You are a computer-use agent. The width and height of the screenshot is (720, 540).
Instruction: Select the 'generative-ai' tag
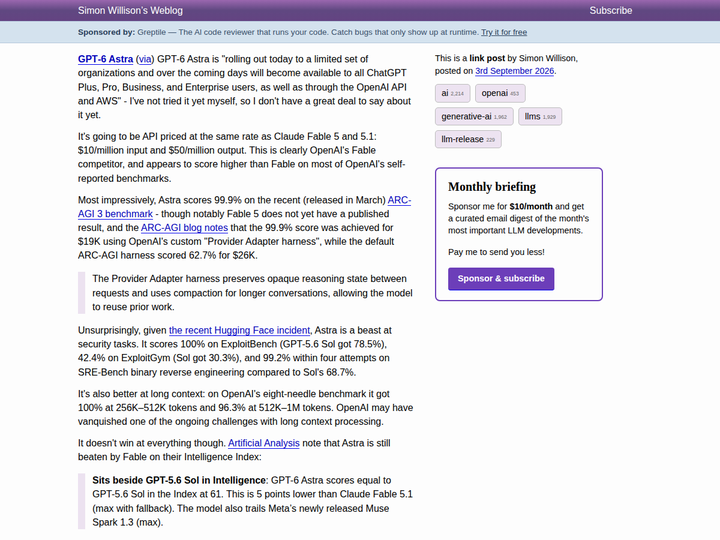click(x=474, y=117)
